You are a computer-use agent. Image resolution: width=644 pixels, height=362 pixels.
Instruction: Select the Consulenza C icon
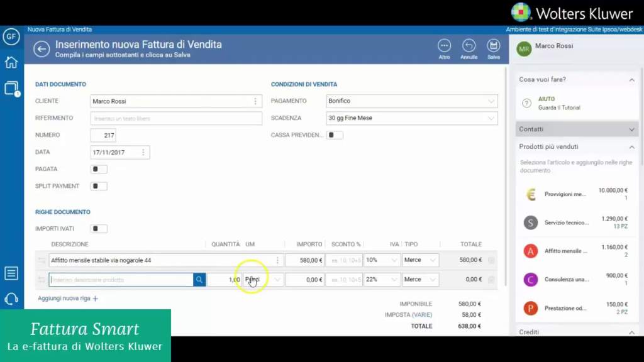[531, 280]
